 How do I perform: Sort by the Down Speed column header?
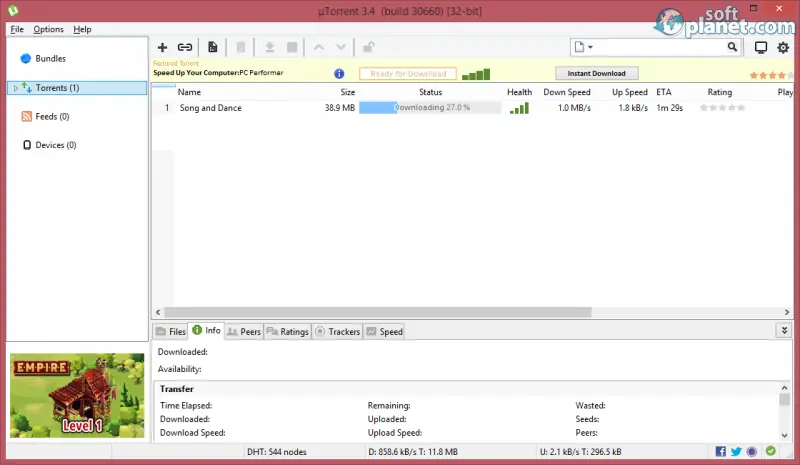(x=567, y=92)
